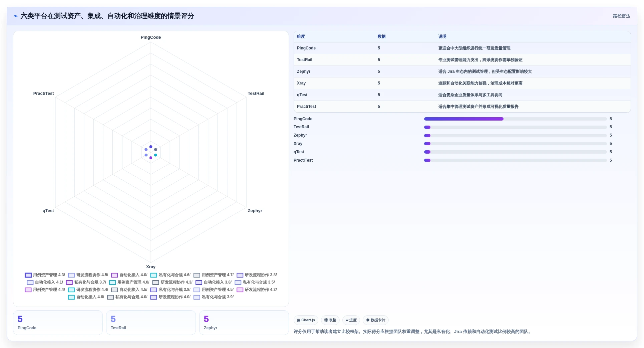Hide dataset 用例资产管理 4.0/ in legend
The image size is (644, 348).
point(129,283)
